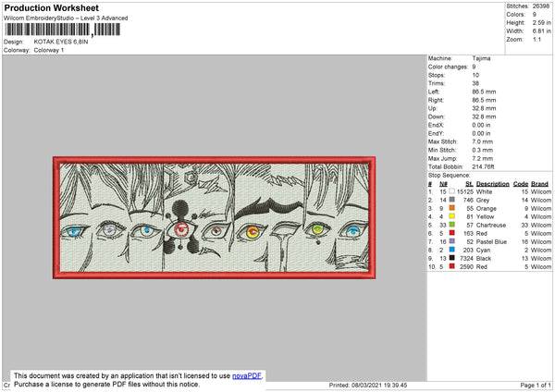Click the Brand column header

click(x=540, y=184)
